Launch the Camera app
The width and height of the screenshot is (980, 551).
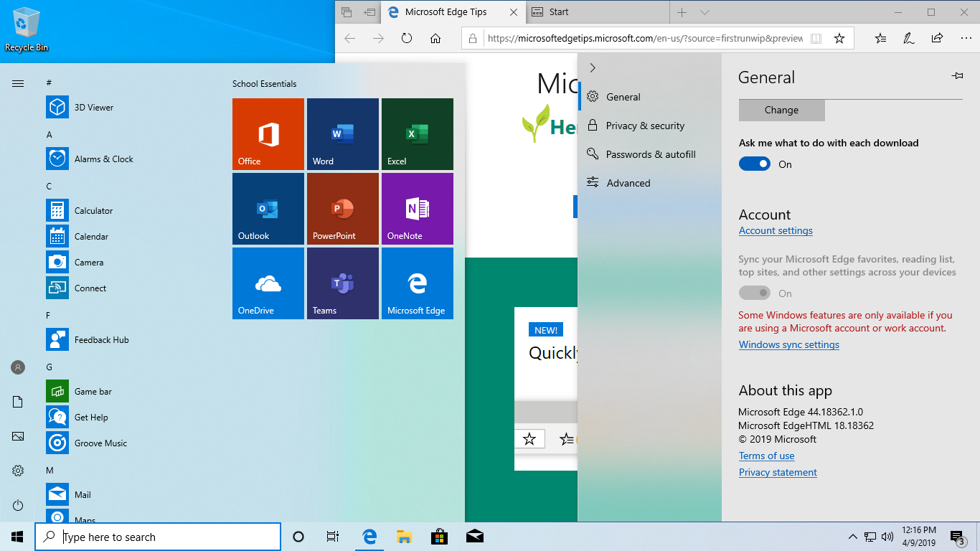(129, 263)
